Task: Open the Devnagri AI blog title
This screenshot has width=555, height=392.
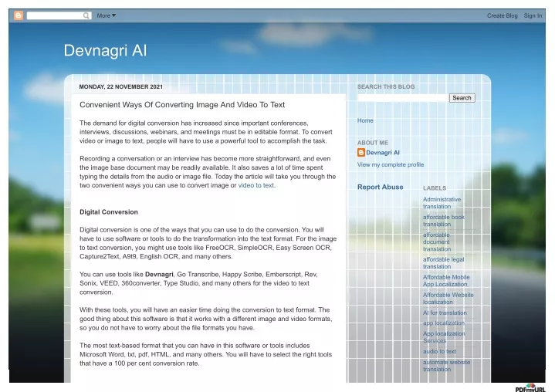Action: click(x=105, y=50)
